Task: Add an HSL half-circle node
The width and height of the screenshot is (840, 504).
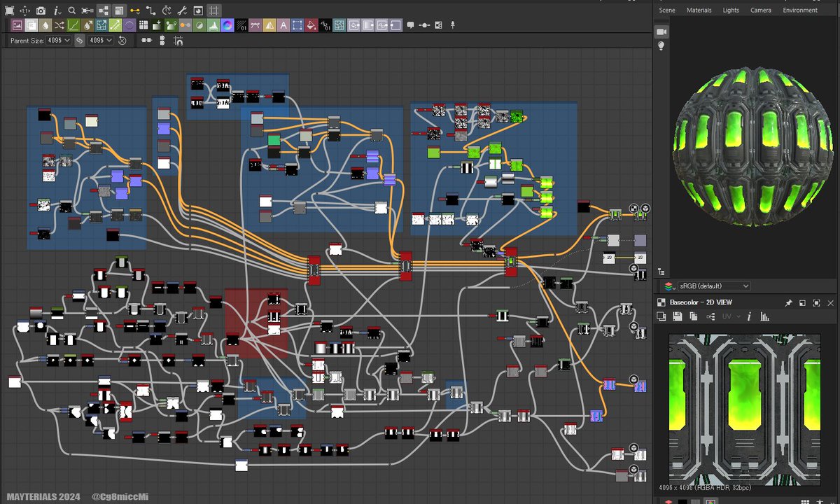Action: 199,25
